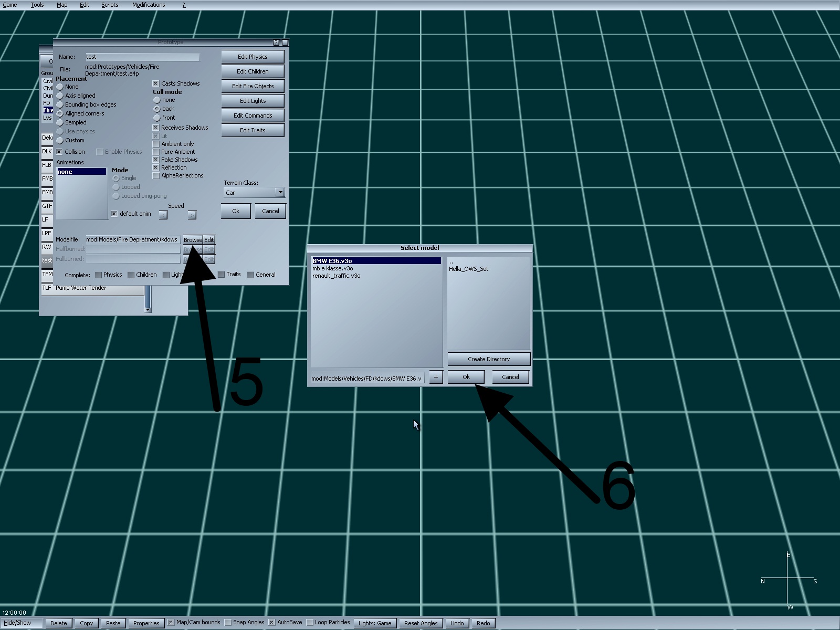840x630 pixels.
Task: Set cull mode to front
Action: click(156, 118)
